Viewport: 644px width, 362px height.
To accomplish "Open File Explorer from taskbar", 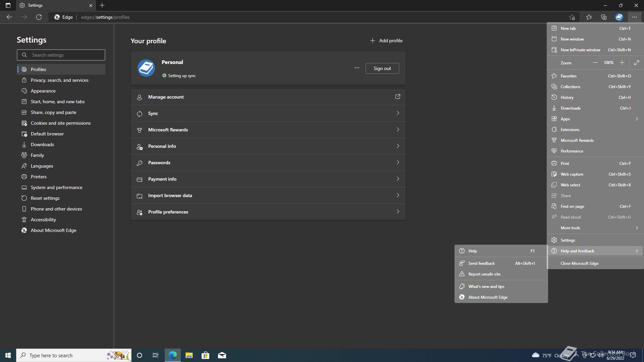I will (x=189, y=355).
